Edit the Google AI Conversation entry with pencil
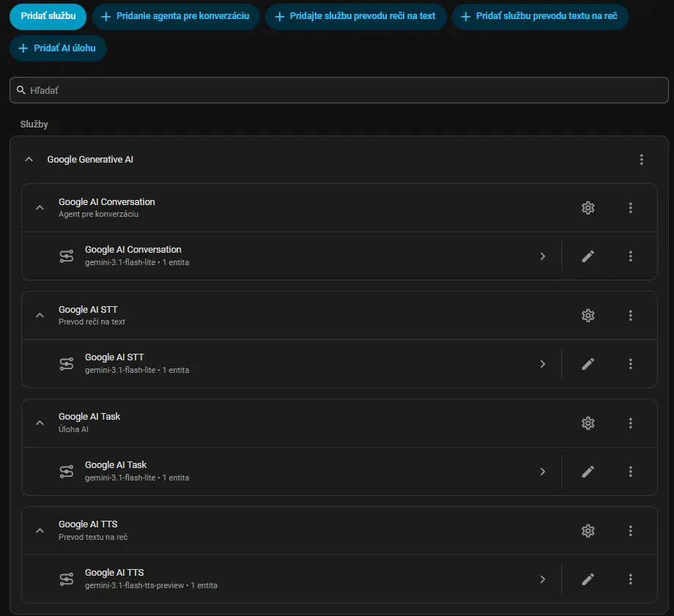This screenshot has width=674, height=616. (588, 256)
